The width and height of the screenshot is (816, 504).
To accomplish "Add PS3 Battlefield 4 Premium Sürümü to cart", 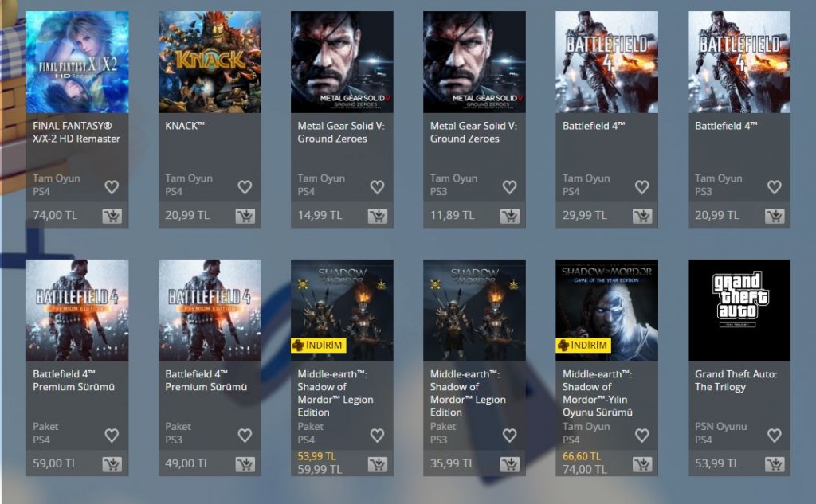I will coord(245,464).
